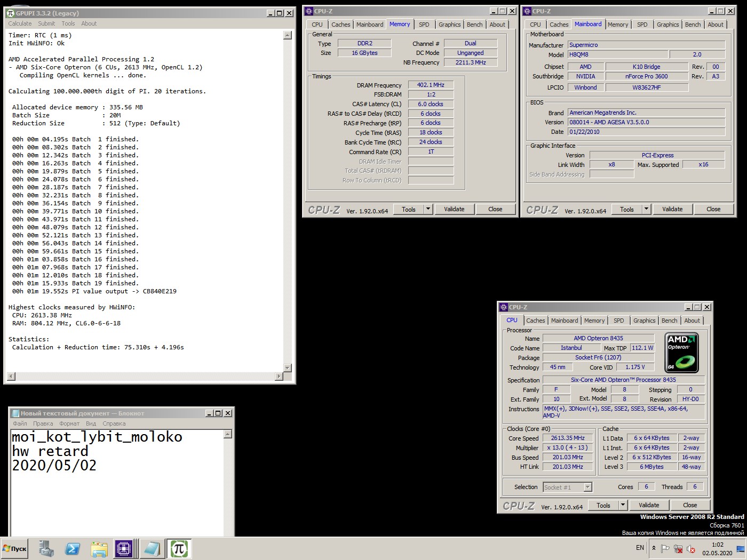Viewport: 747px width, 560px height.
Task: Click GPUPI vertical scrollbar up arrow
Action: (288, 35)
